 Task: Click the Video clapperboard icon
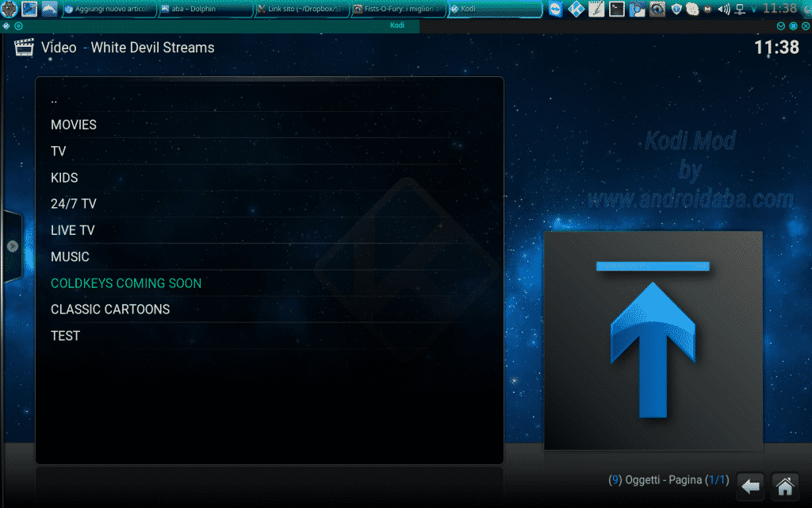pos(24,47)
